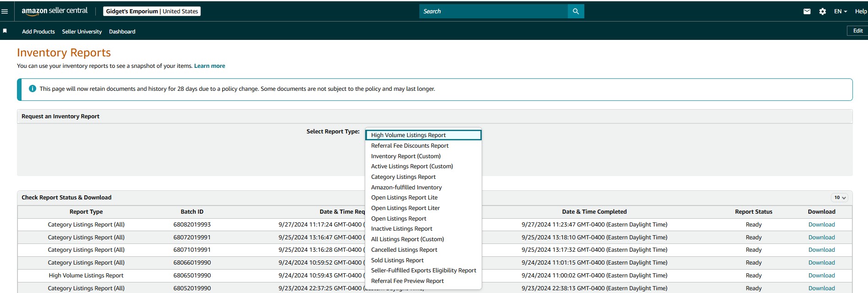Choose Seller-Fulfilled Exports Eligibility Report
This screenshot has height=293, width=868.
(423, 270)
